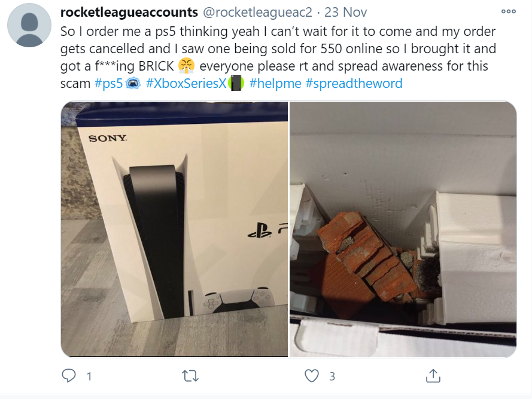Click the controller emoji after #ps5
This screenshot has height=399, width=532.
click(x=133, y=84)
